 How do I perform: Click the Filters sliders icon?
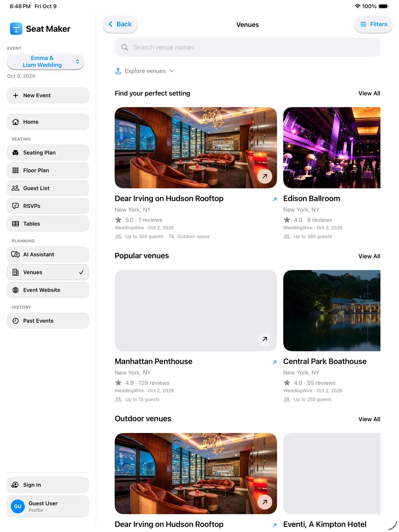(x=363, y=24)
